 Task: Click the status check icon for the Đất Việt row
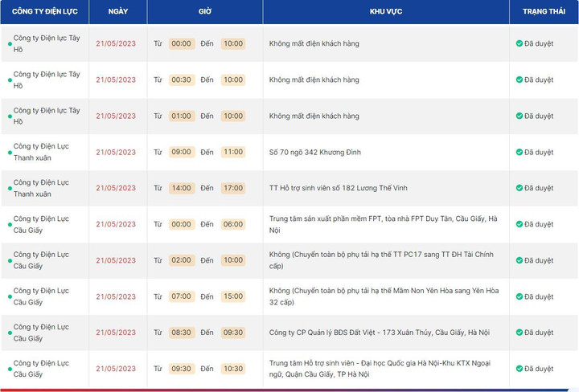pos(519,333)
